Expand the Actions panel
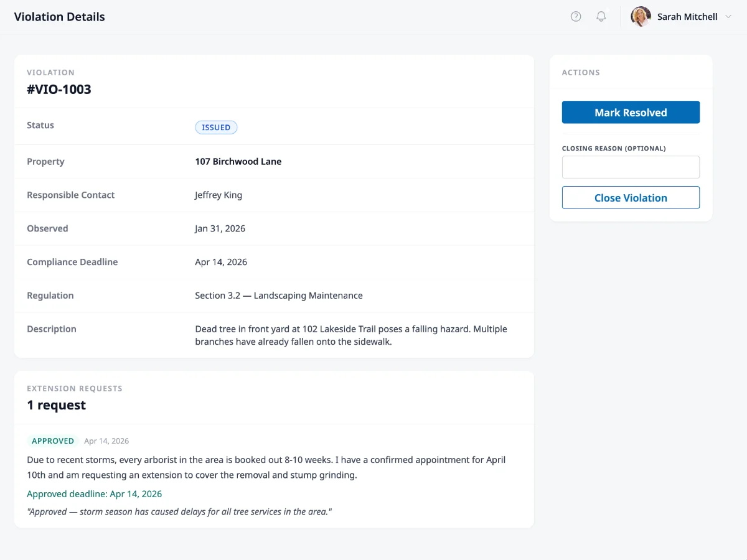The image size is (747, 560). [580, 72]
